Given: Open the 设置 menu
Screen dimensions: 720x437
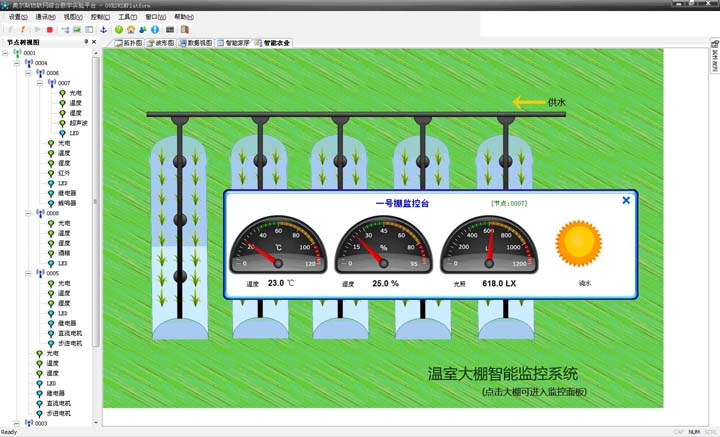Looking at the screenshot, I should click(18, 17).
